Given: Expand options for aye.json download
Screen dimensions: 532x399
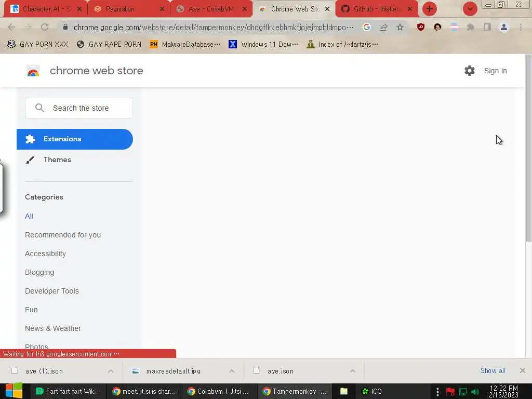Looking at the screenshot, I should click(353, 371).
